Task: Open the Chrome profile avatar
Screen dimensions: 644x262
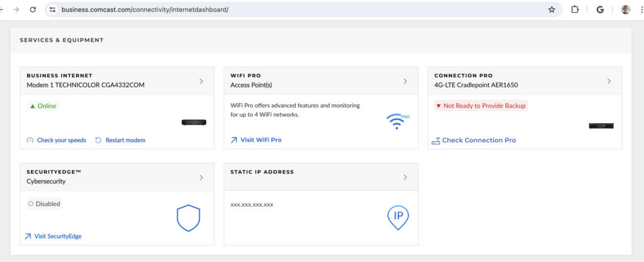Action: [x=626, y=9]
